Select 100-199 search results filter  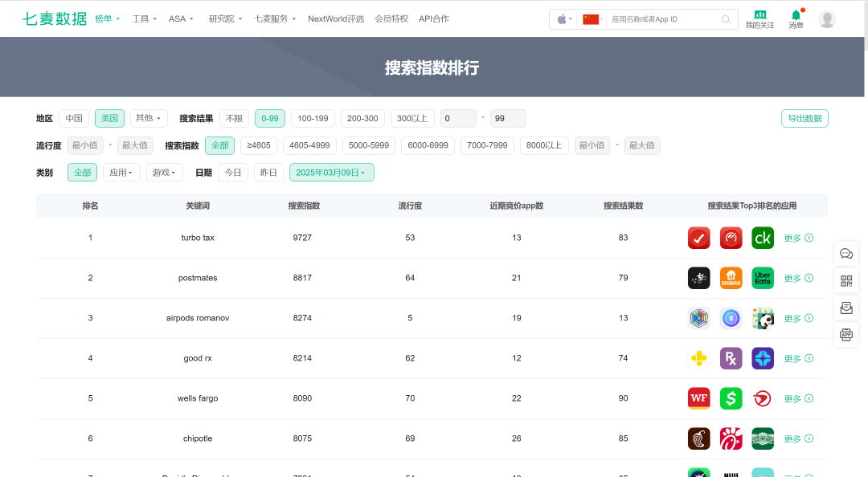tap(313, 118)
